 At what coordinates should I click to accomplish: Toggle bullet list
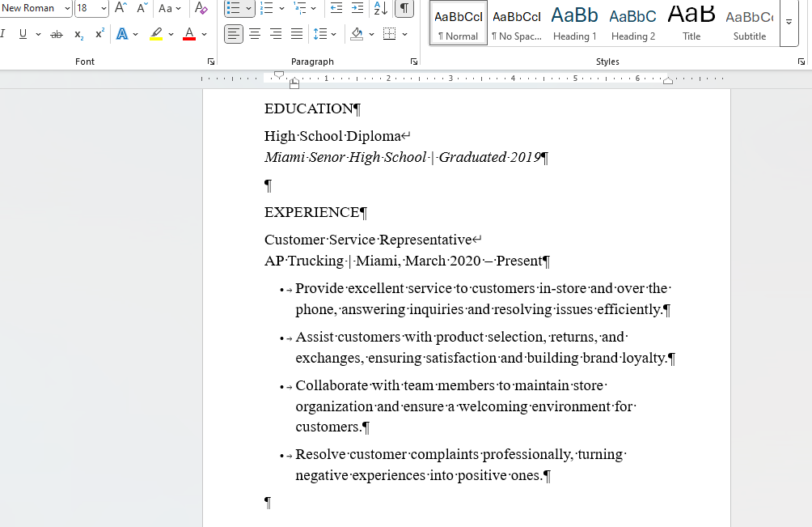pos(234,8)
